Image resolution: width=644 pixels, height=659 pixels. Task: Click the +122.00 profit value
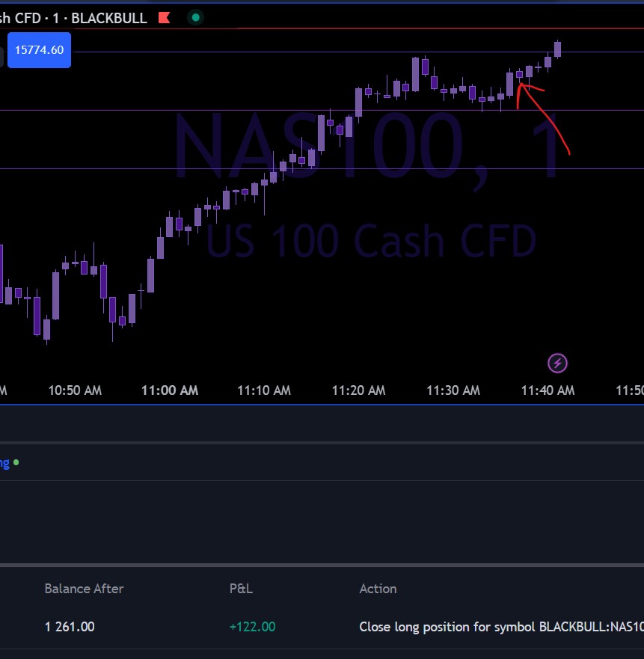(252, 627)
